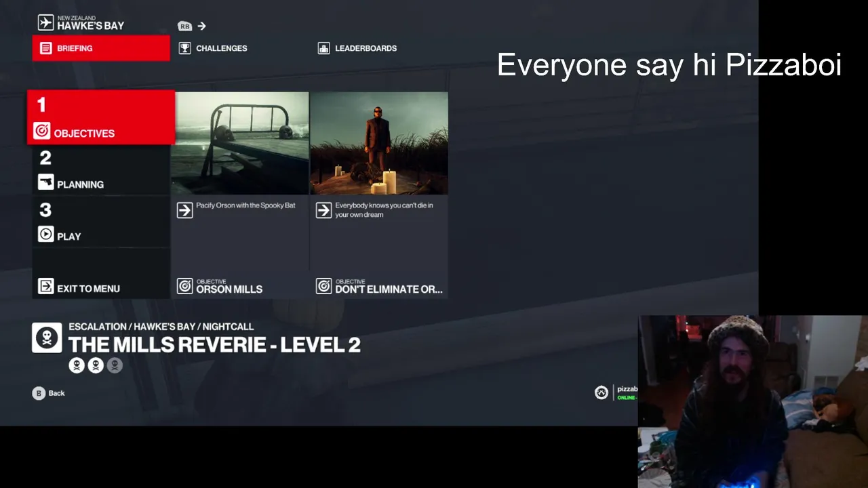Click the pistol icon on Planning

[45, 182]
